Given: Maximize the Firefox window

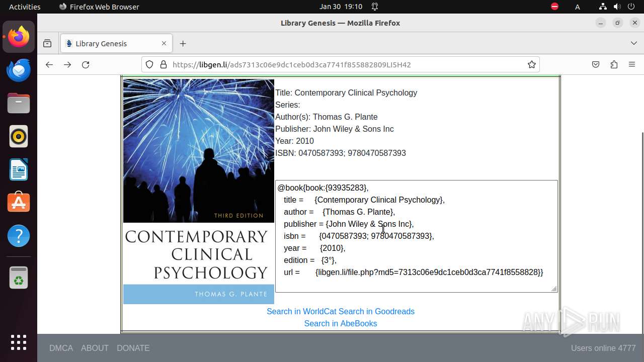Looking at the screenshot, I should (617, 23).
